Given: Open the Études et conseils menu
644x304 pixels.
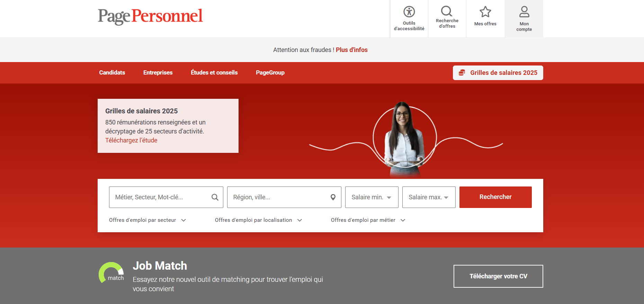Looking at the screenshot, I should (214, 73).
